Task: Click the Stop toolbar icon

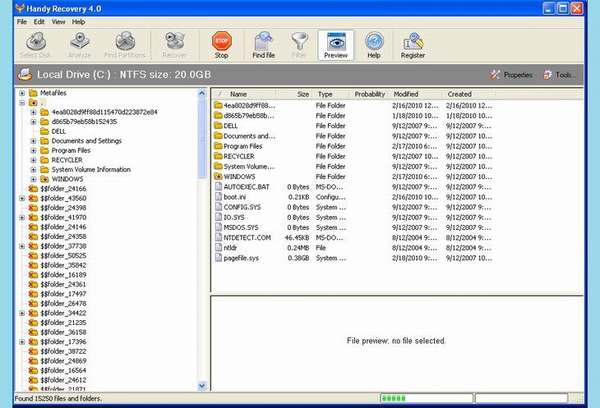Action: click(221, 44)
